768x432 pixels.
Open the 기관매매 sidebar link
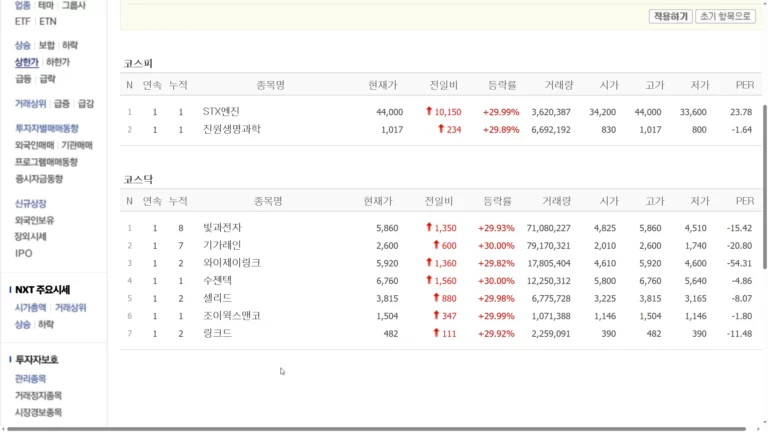[x=77, y=145]
